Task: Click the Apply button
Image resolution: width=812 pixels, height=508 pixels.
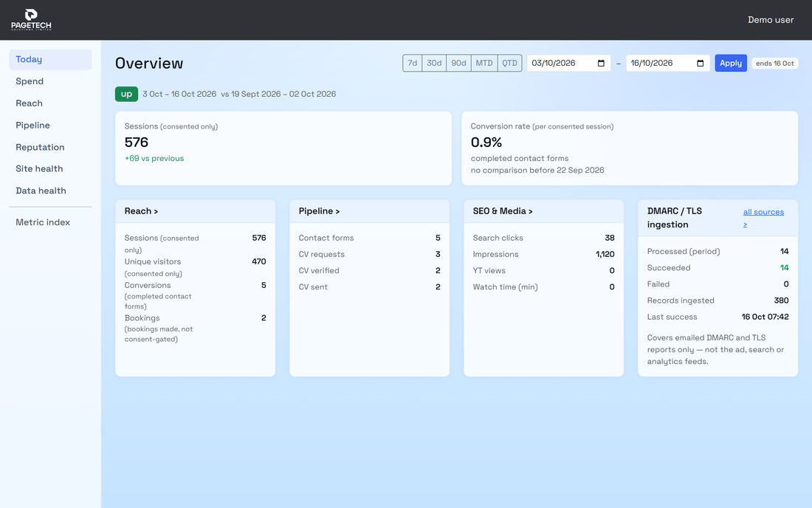Action: tap(731, 63)
